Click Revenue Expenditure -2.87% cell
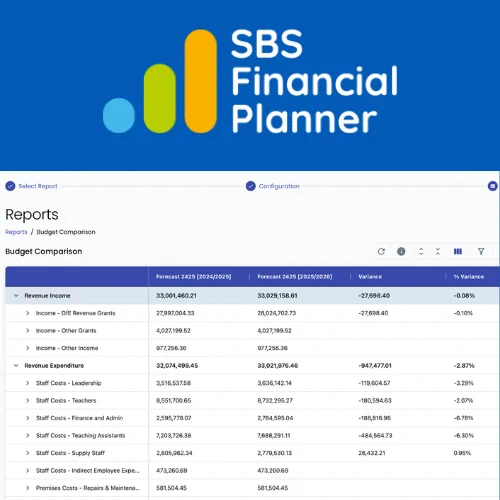This screenshot has height=500, width=500. (464, 366)
